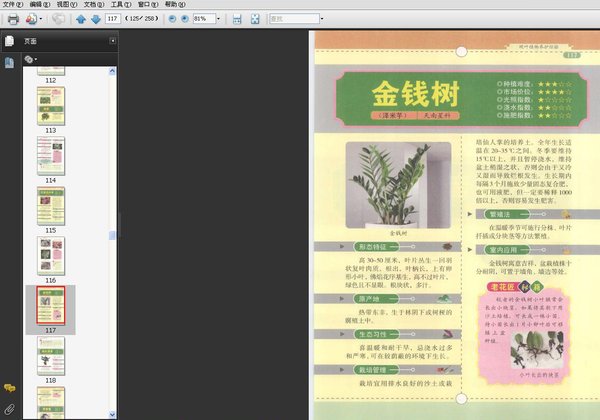Screen dimensions: 600x420
Task: Open the Attachments paperclip panel
Action: [9, 410]
